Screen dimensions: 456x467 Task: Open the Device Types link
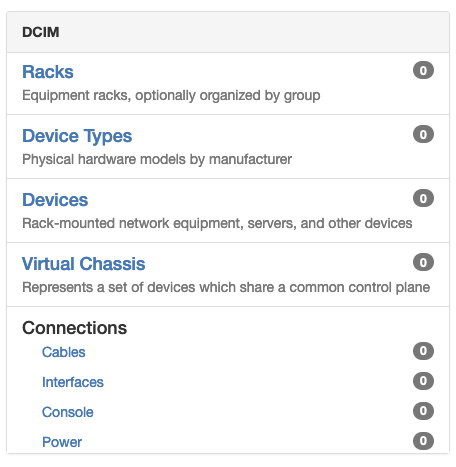[77, 136]
